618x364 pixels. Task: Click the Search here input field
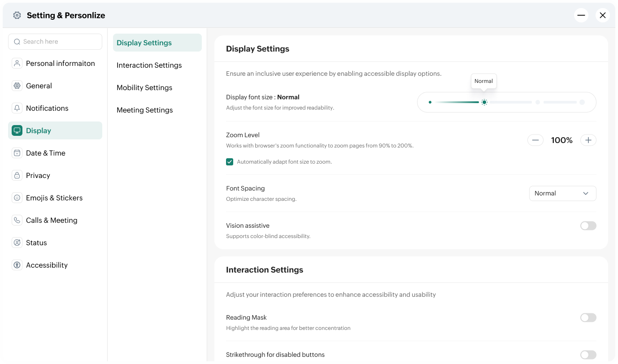click(55, 42)
